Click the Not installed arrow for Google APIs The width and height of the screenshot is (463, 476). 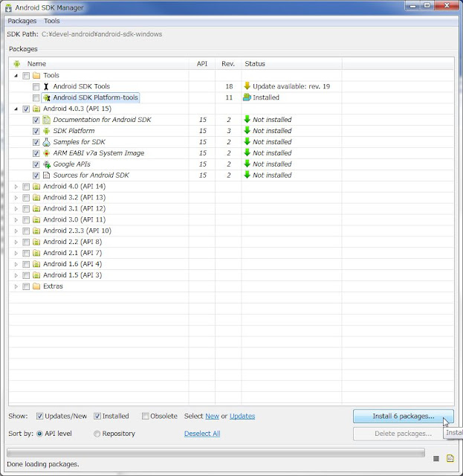pos(247,164)
